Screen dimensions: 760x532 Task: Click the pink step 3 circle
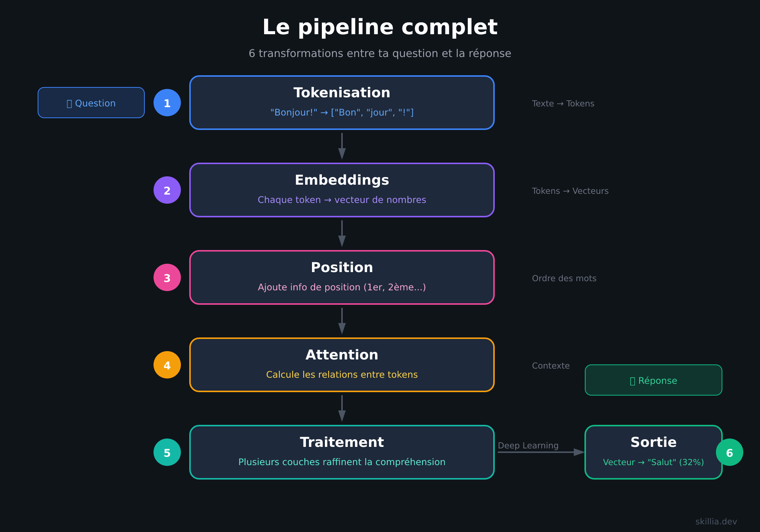coord(167,277)
